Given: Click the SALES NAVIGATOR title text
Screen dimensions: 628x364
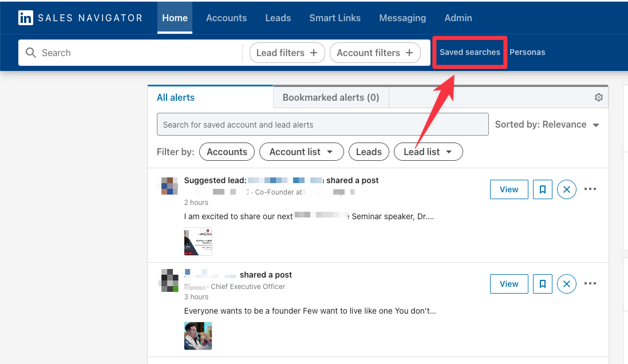Looking at the screenshot, I should [90, 18].
